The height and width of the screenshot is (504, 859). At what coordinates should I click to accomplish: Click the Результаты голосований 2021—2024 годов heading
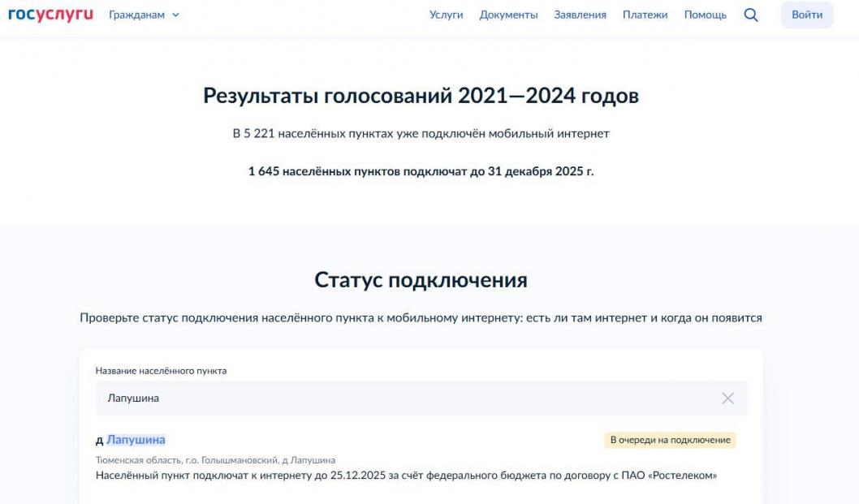point(421,96)
